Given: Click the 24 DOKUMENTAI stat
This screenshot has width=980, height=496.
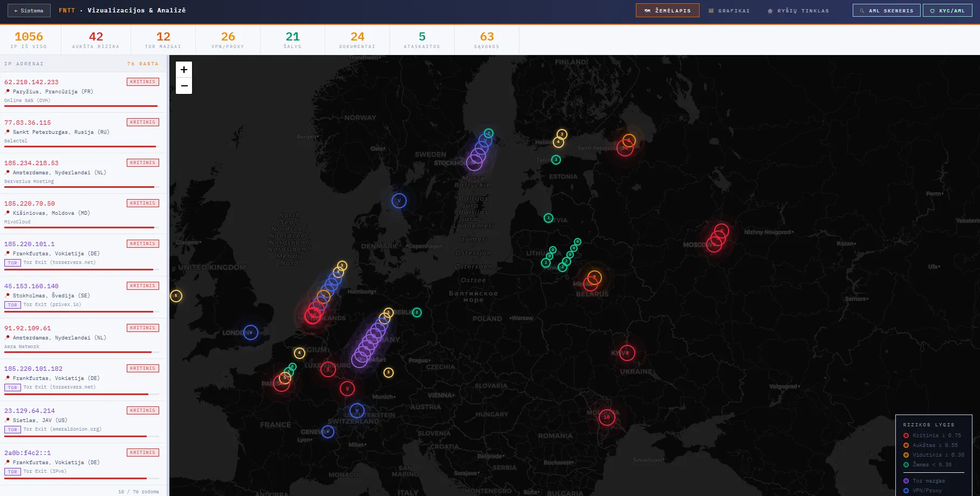Looking at the screenshot, I should [x=358, y=40].
